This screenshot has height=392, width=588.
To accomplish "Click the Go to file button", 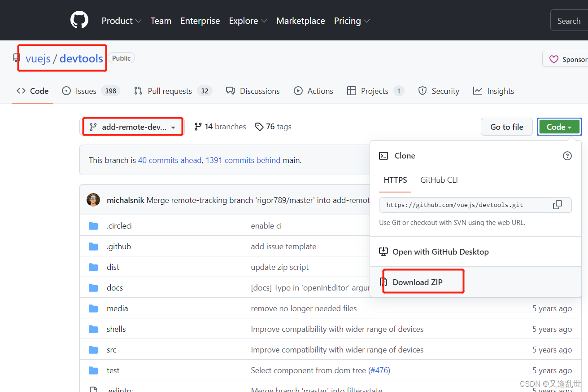I will [x=506, y=127].
